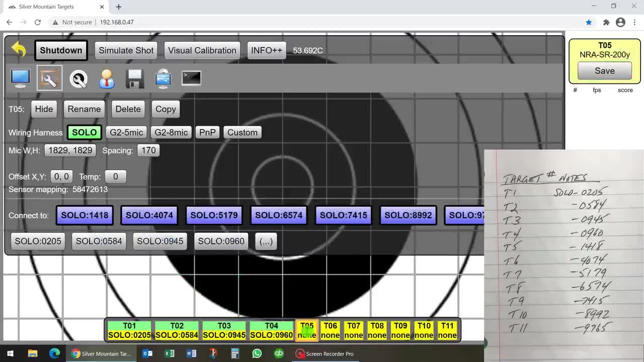
Task: Click the SOLO:0205 gray button
Action: (38, 241)
